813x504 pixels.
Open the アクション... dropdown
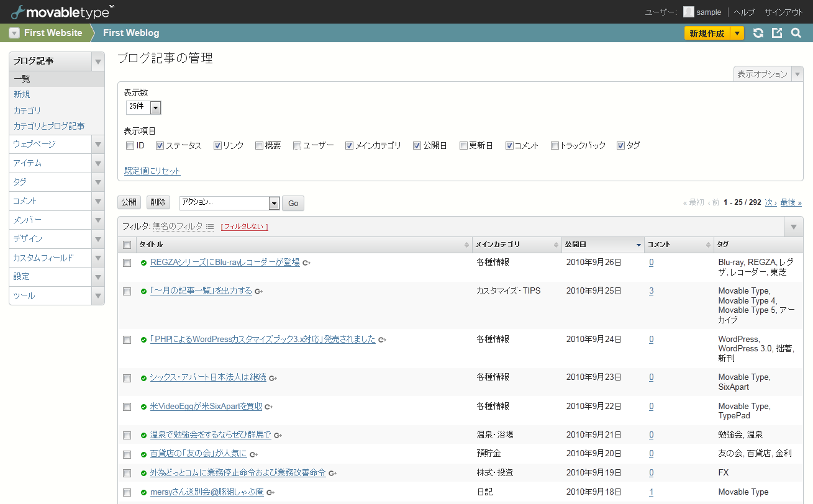tap(229, 203)
